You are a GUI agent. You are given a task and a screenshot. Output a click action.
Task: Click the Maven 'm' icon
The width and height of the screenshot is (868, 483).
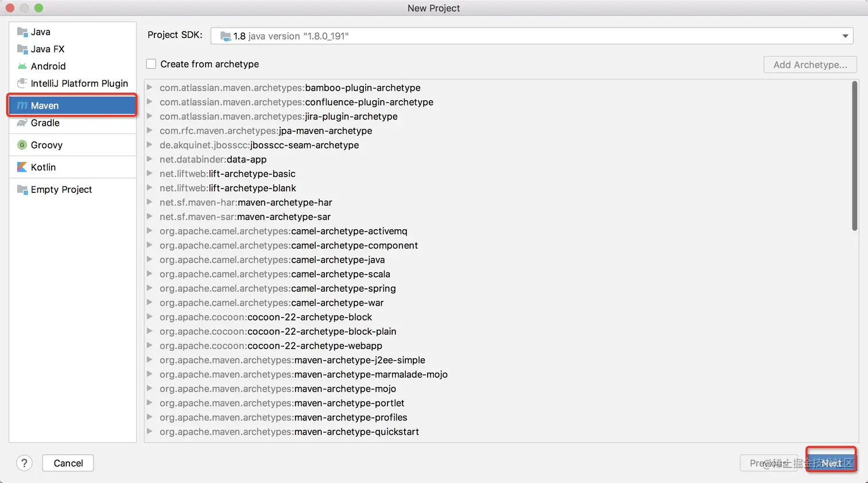(x=22, y=106)
